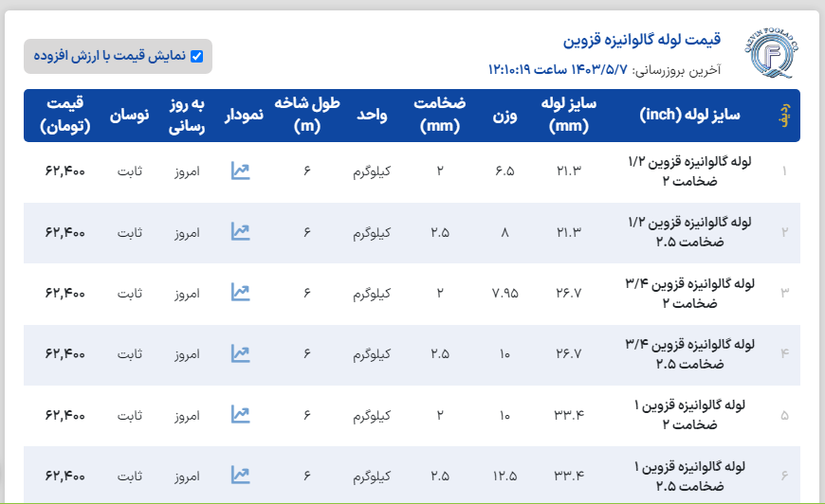Viewport: 825px width, 504px height.
Task: Click the نوسان column header
Action: click(x=131, y=115)
